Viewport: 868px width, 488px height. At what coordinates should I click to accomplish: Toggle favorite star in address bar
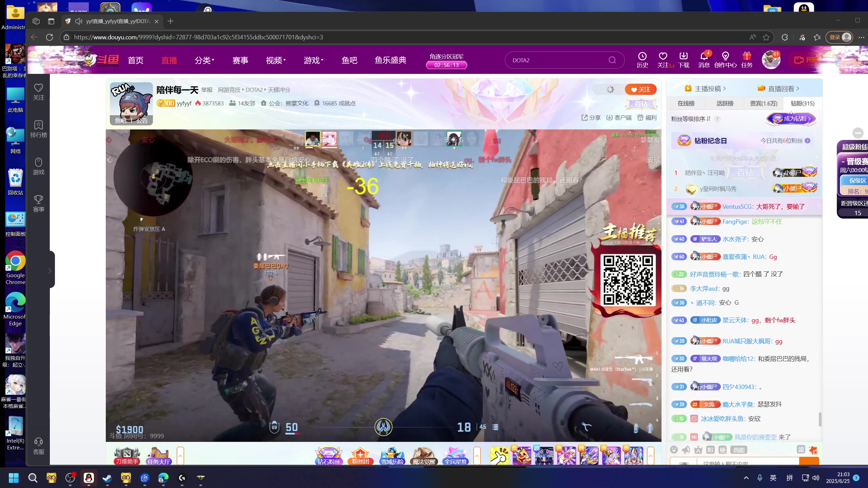(x=766, y=37)
